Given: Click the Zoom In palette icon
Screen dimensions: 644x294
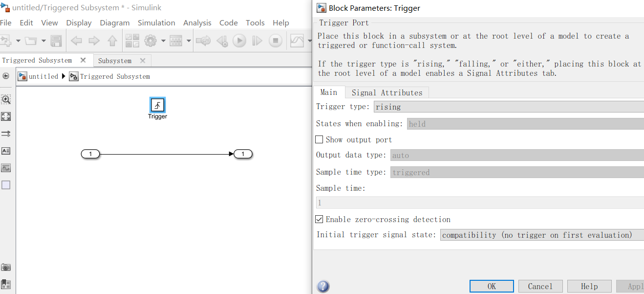Looking at the screenshot, I should point(6,99).
